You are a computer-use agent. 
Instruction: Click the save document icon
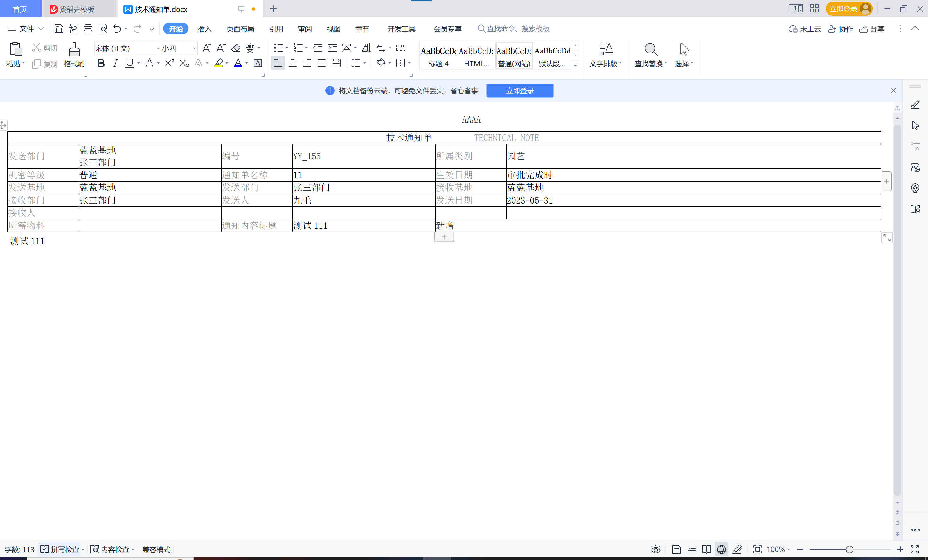pyautogui.click(x=59, y=28)
